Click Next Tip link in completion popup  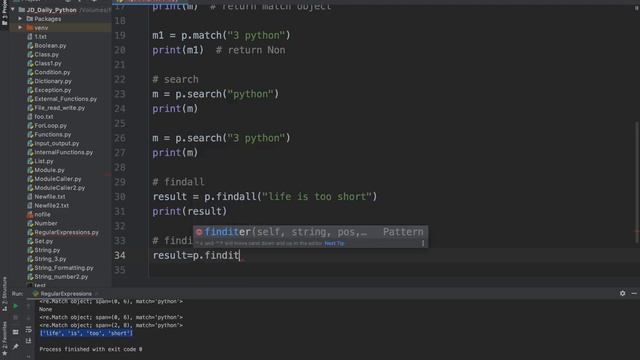(334, 243)
